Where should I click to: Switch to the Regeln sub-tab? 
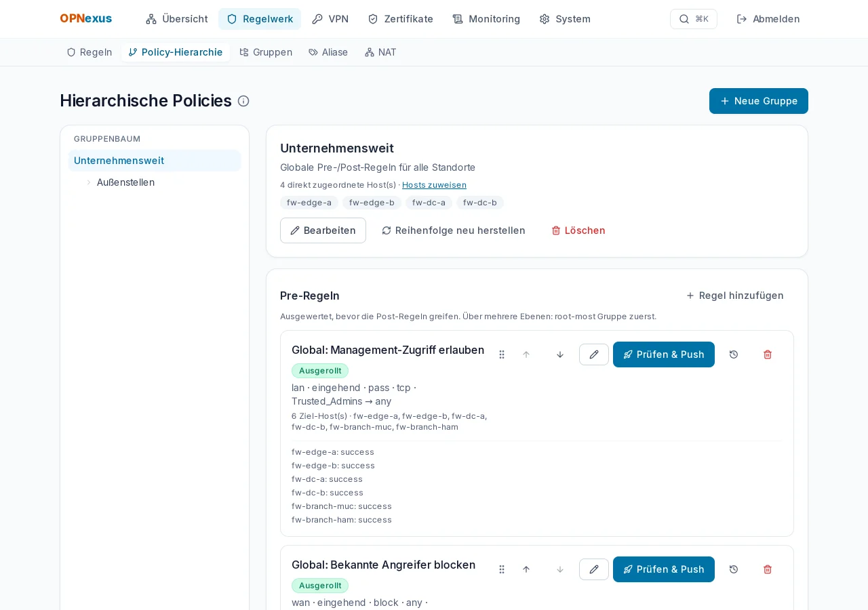[90, 52]
